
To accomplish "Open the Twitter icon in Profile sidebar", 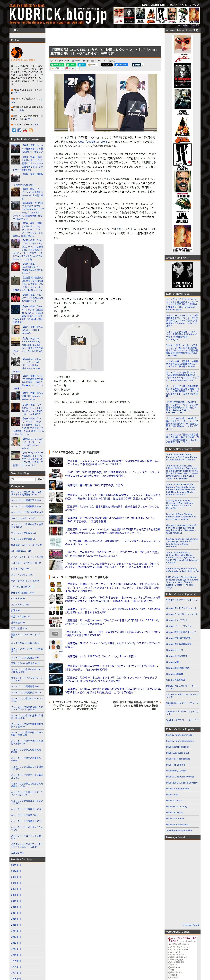I will point(14,131).
